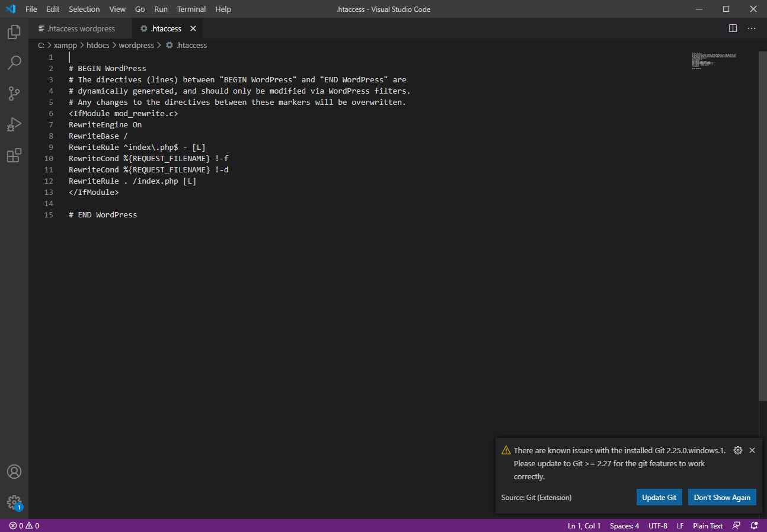
Task: Click the minimap code preview
Action: pos(714,61)
